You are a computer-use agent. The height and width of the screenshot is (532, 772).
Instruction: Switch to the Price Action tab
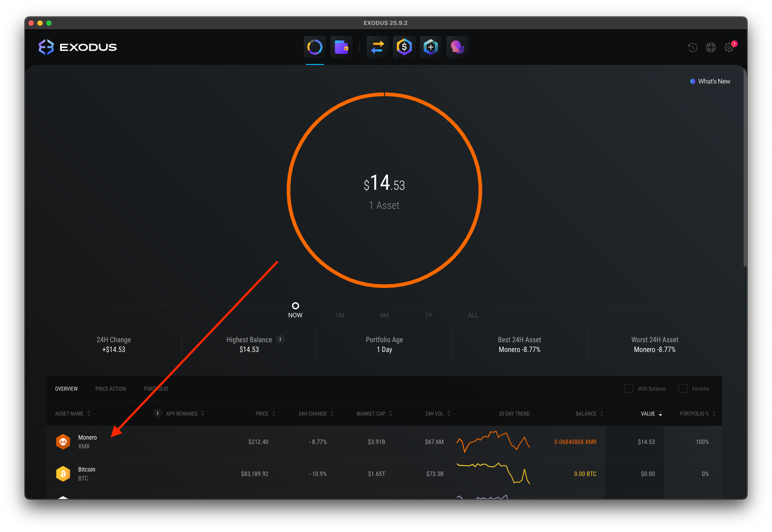pos(111,389)
